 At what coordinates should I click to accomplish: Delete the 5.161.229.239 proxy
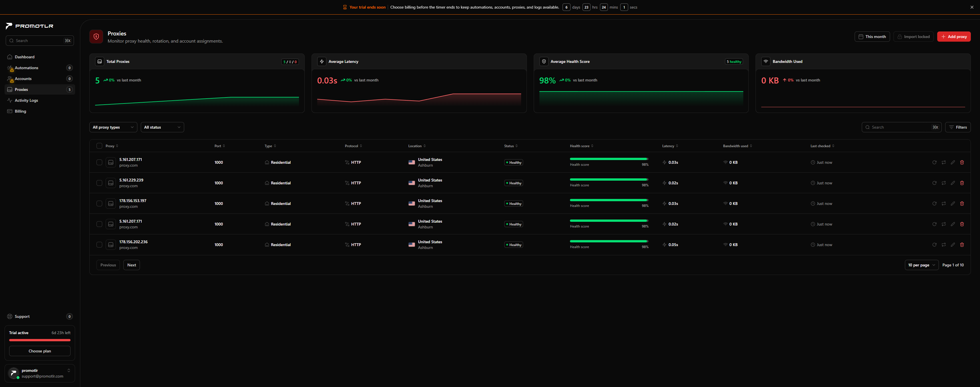pos(962,183)
